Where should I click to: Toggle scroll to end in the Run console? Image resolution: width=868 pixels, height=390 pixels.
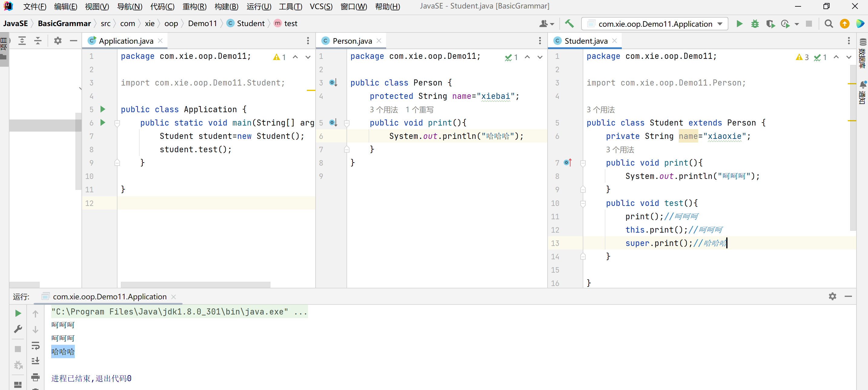[35, 361]
